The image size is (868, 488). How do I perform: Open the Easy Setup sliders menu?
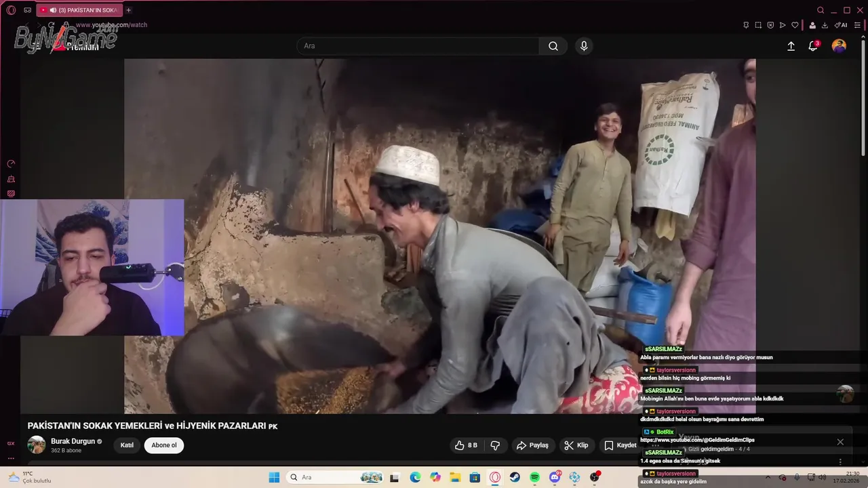click(x=857, y=25)
